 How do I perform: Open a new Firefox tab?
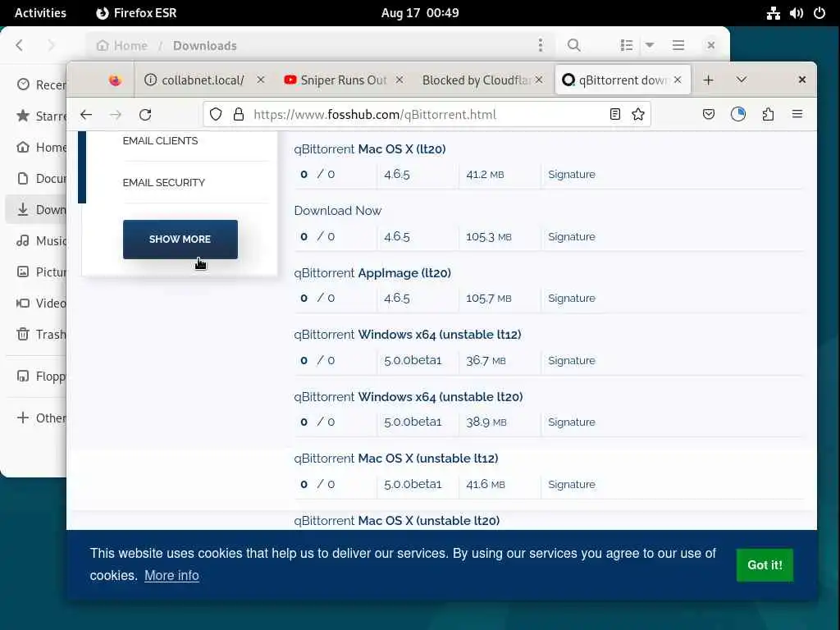tap(708, 80)
